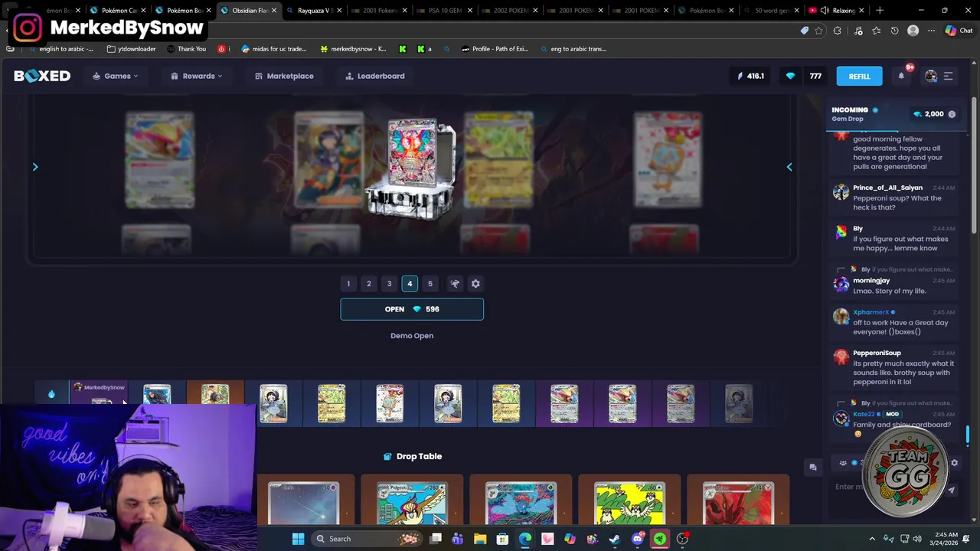Click the profile avatar in the header

[x=931, y=76]
